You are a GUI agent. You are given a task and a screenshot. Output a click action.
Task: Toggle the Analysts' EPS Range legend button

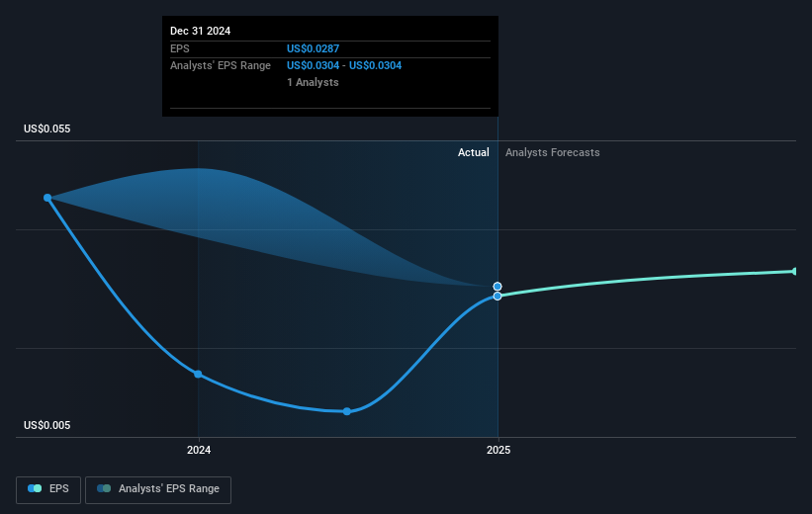tap(158, 489)
